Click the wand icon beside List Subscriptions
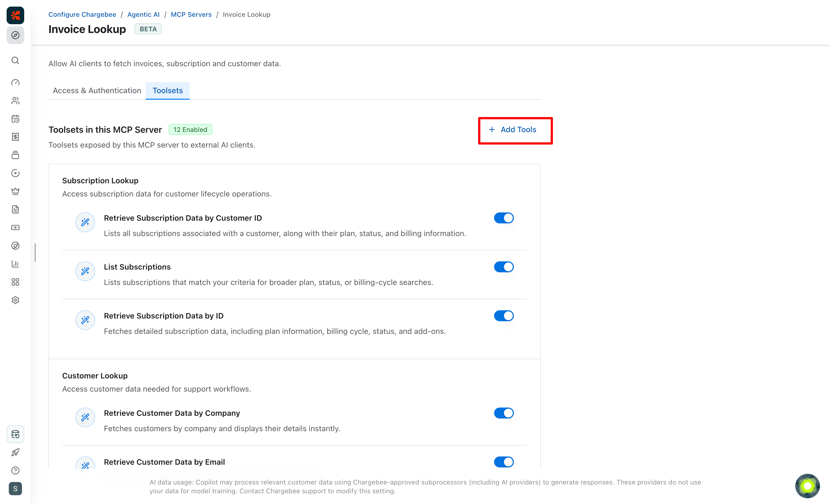 tap(85, 271)
